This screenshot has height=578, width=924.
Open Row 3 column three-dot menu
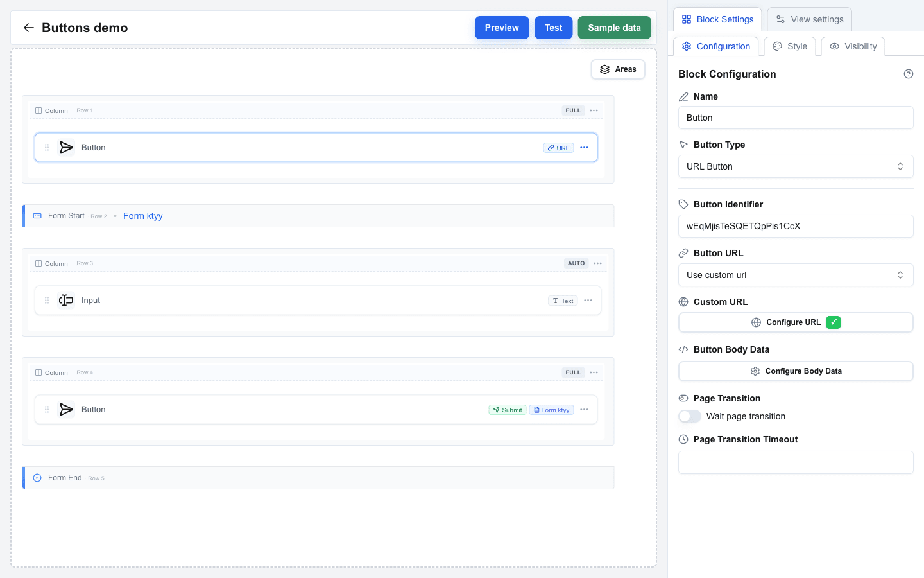(x=597, y=263)
